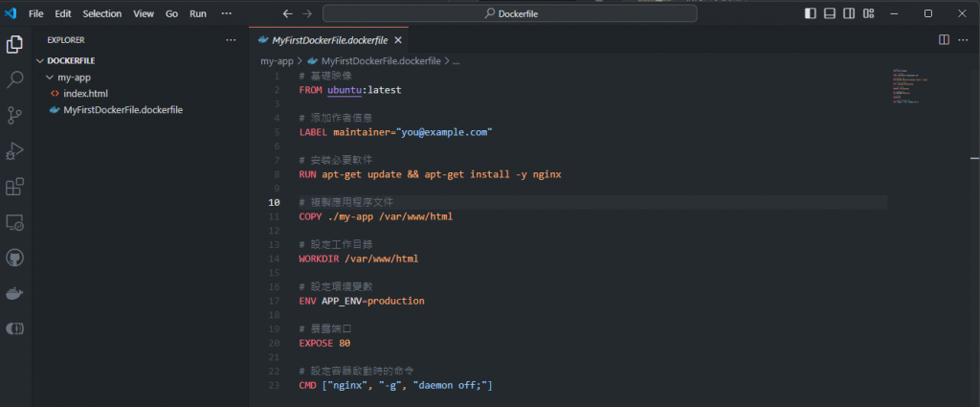Open the Run menu

(198, 13)
